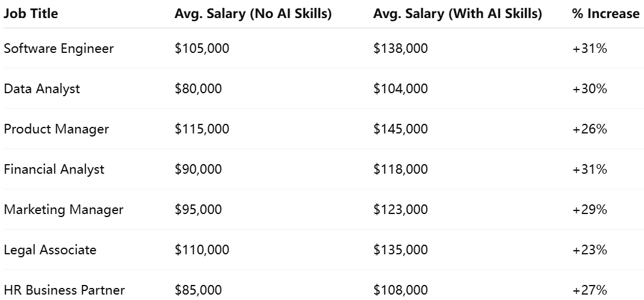644x300 pixels.
Task: Select the Legal Associate cell
Action: pyautogui.click(x=50, y=249)
